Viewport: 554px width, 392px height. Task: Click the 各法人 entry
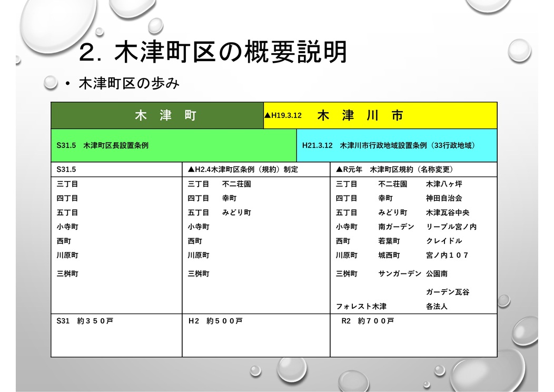pyautogui.click(x=437, y=306)
